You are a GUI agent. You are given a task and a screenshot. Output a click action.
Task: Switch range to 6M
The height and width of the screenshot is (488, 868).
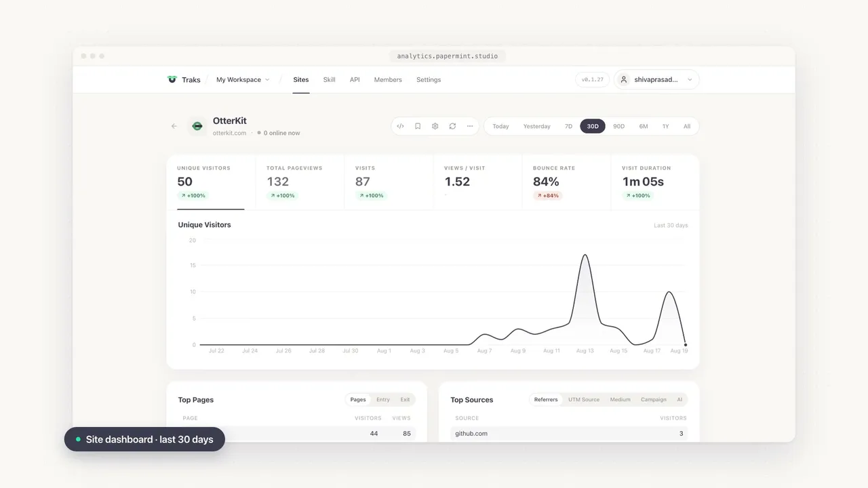[643, 126]
